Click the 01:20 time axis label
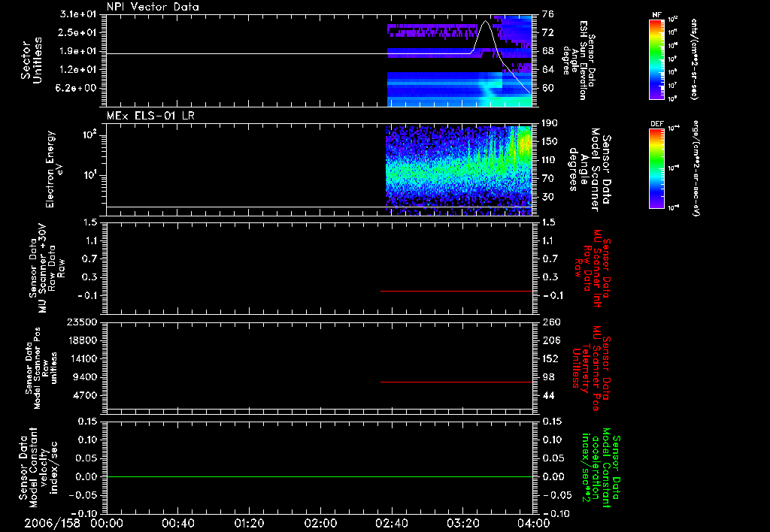The width and height of the screenshot is (770, 532). point(249,523)
